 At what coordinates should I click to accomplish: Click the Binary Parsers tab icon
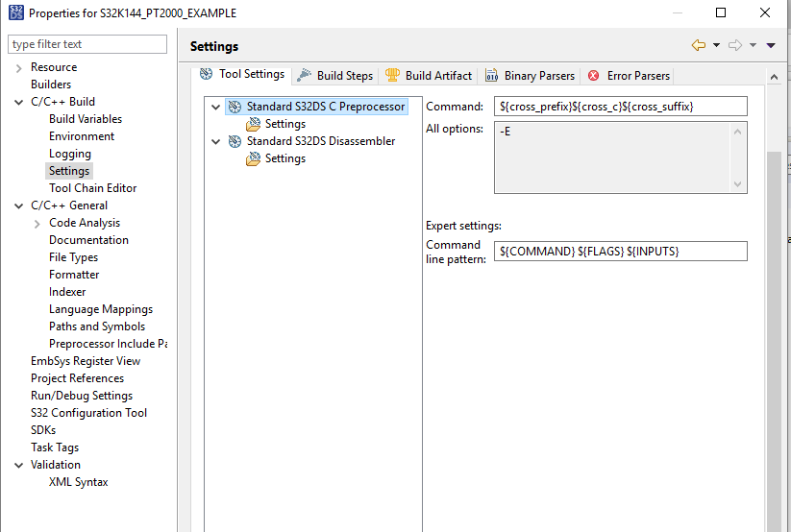491,75
